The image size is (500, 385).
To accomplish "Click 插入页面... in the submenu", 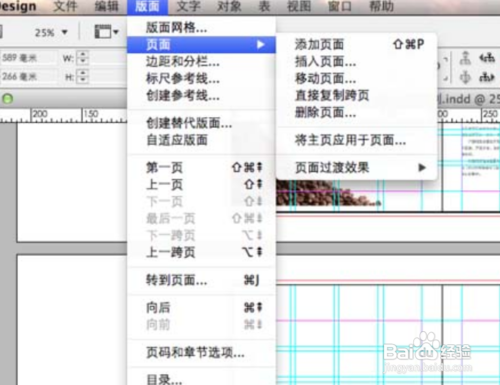I will click(x=356, y=61).
